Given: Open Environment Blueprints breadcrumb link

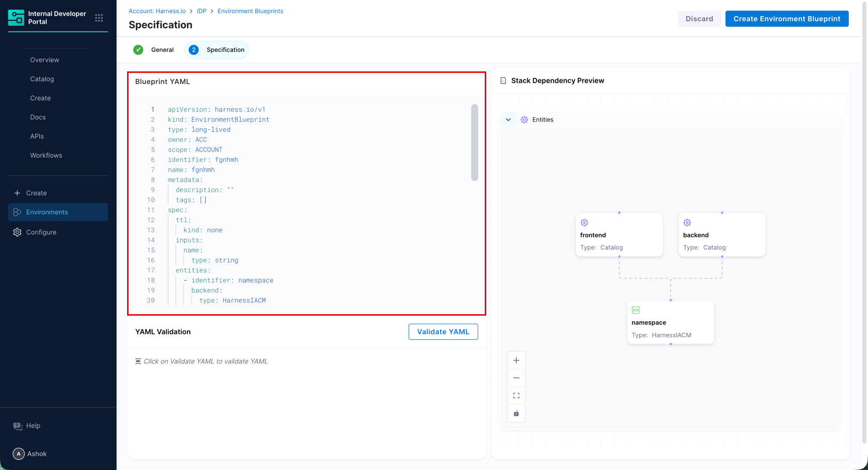Looking at the screenshot, I should (x=250, y=11).
